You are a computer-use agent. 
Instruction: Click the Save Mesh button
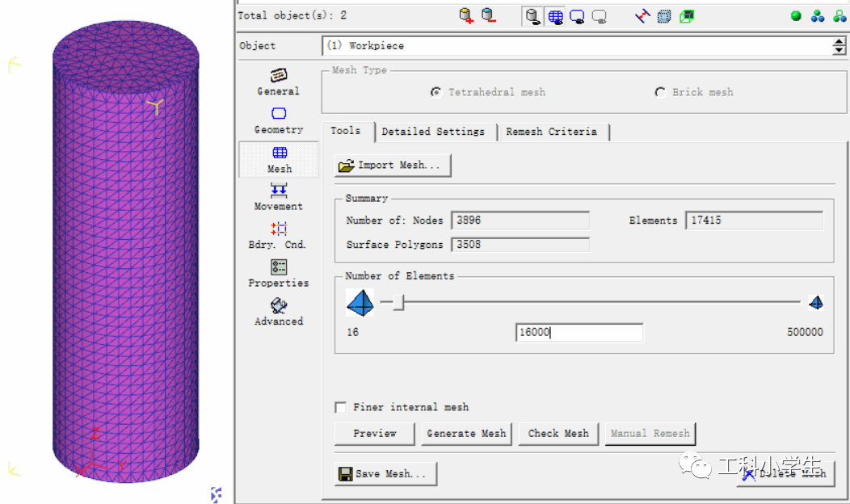point(385,473)
